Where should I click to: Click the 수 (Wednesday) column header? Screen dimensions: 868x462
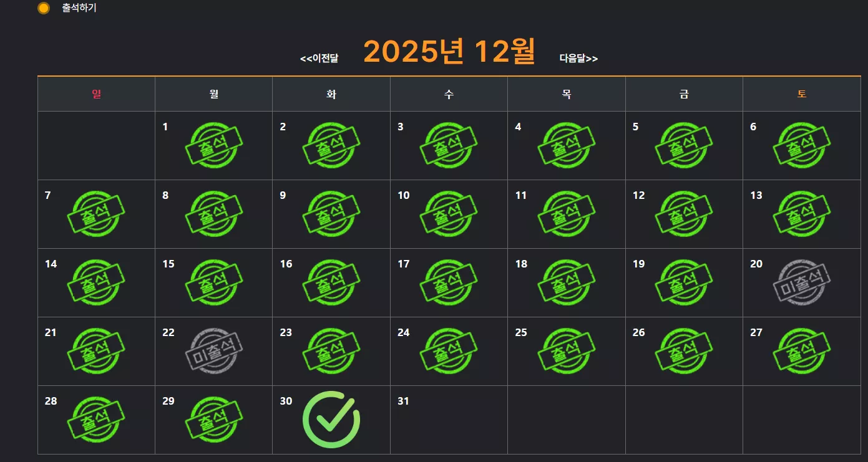coord(449,94)
